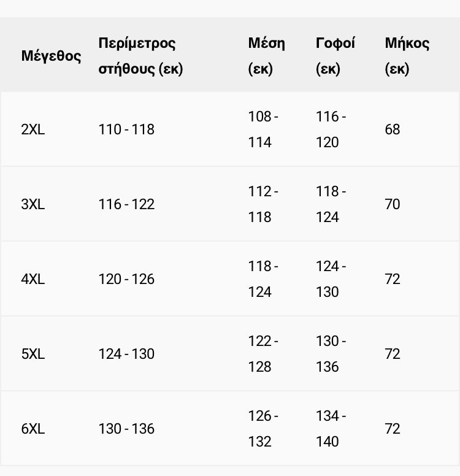Click hips value 134 - 140
The height and width of the screenshot is (476, 460).
coord(331,429)
